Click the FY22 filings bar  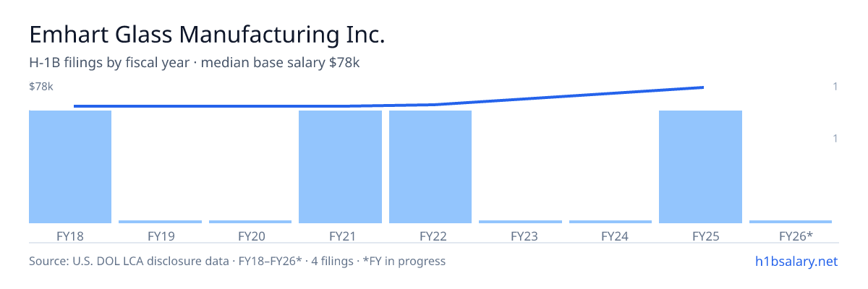coord(430,167)
